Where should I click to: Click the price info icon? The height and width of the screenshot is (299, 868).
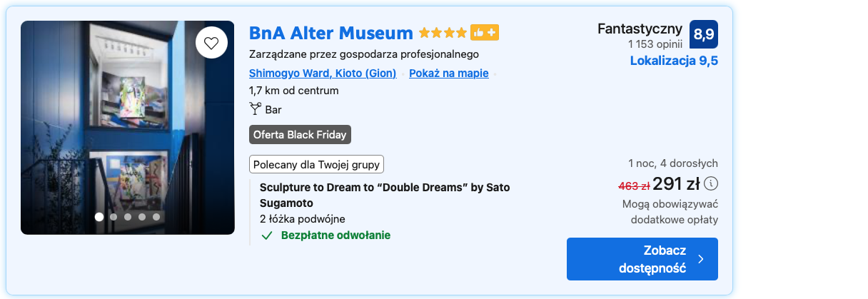(710, 184)
